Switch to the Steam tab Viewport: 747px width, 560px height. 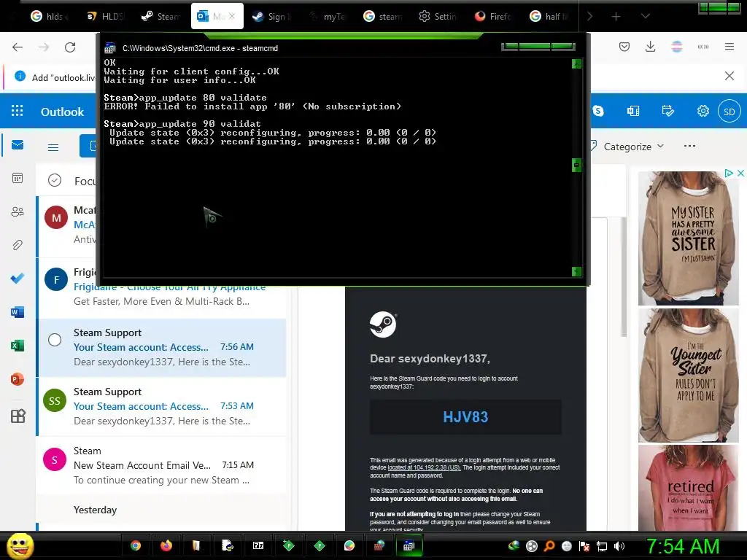coord(161,16)
